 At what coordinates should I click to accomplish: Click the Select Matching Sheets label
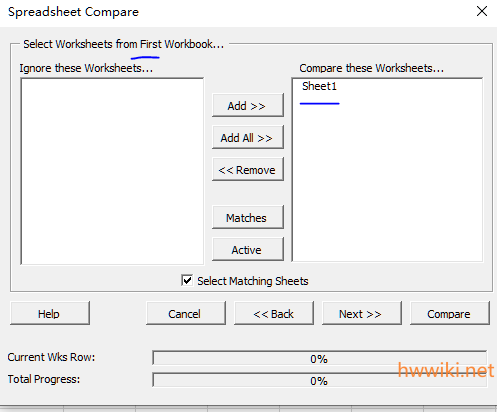tap(253, 281)
